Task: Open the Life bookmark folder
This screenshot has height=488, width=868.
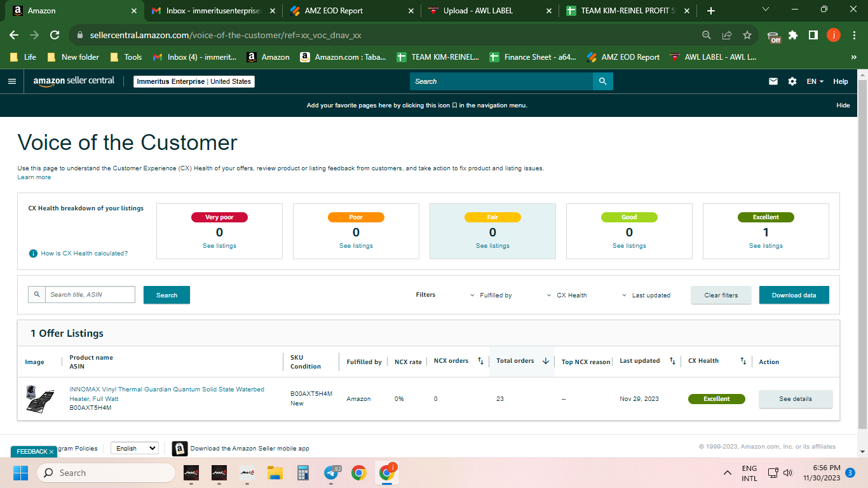Action: click(23, 57)
